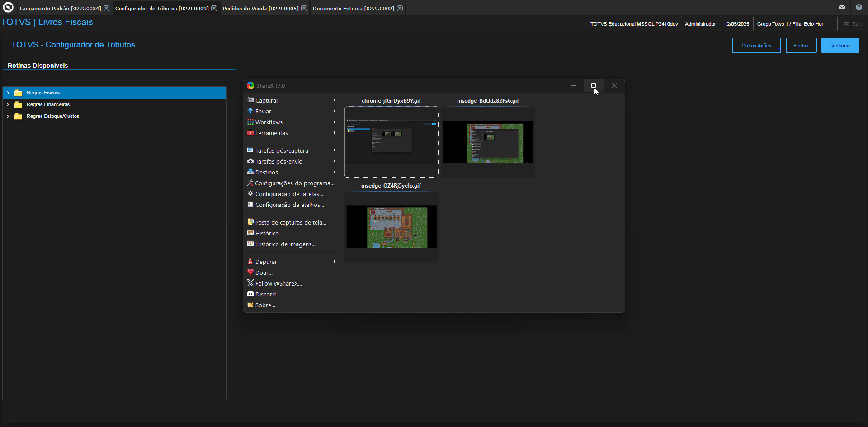Close the Lançamento Padrão tab
The height and width of the screenshot is (427, 868).
point(107,8)
